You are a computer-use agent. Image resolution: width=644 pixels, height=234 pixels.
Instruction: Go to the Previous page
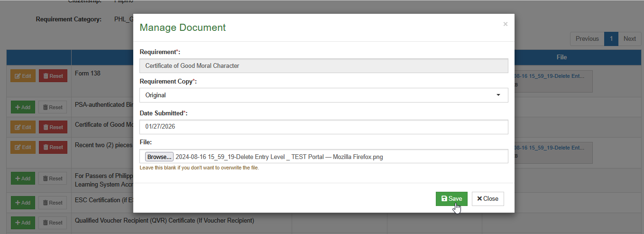tap(587, 39)
